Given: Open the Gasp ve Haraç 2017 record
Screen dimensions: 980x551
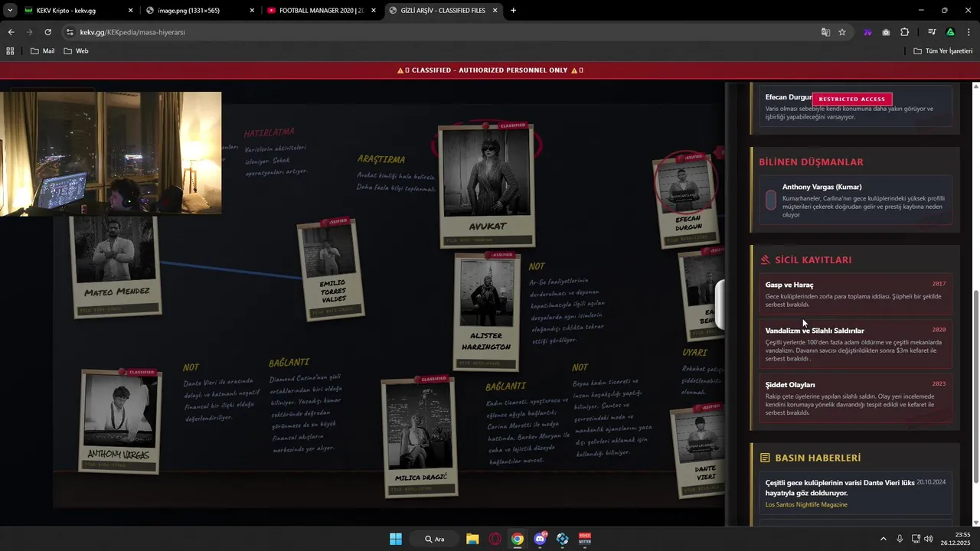Looking at the screenshot, I should click(x=854, y=294).
